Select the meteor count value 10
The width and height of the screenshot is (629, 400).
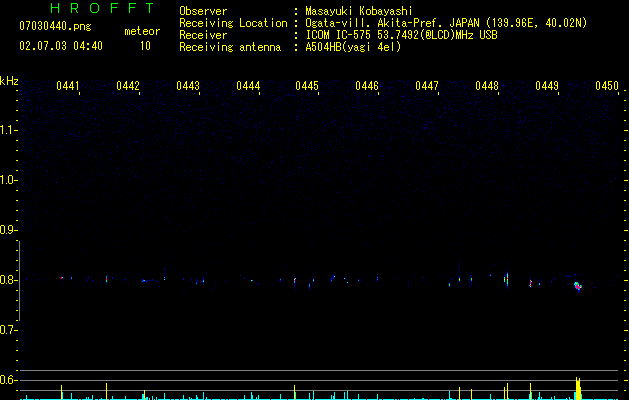click(x=145, y=46)
